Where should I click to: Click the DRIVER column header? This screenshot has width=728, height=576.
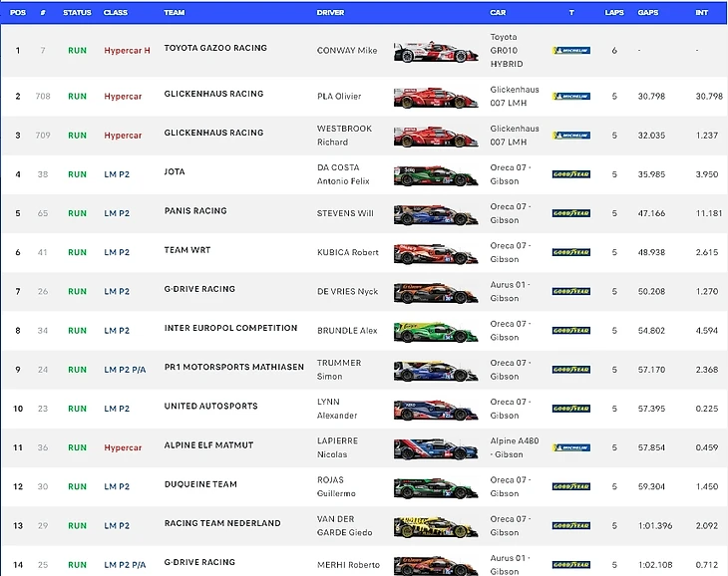[330, 13]
